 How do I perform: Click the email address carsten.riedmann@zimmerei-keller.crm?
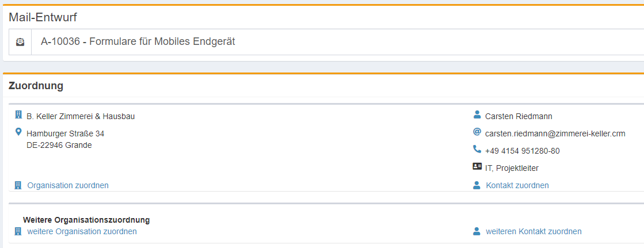(x=555, y=133)
